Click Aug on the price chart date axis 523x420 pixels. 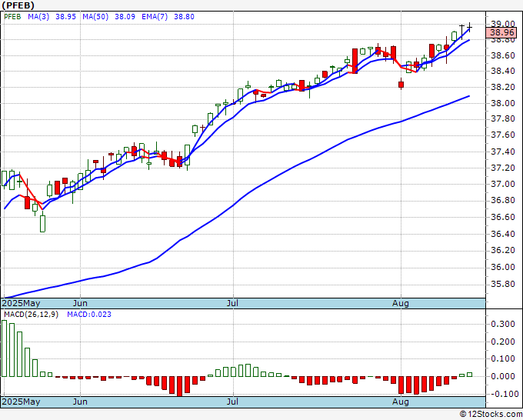tap(401, 303)
